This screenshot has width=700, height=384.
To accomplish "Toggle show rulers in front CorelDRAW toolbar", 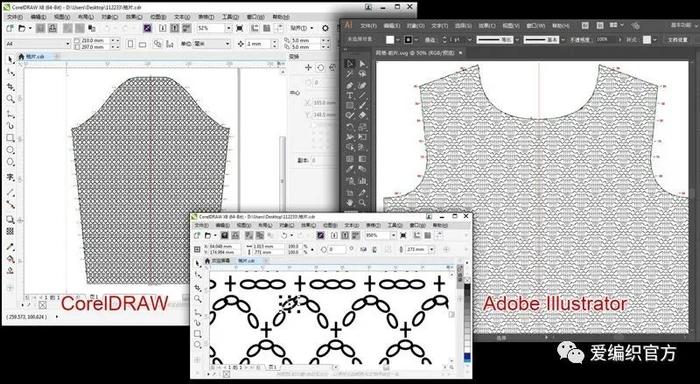I will 417,235.
